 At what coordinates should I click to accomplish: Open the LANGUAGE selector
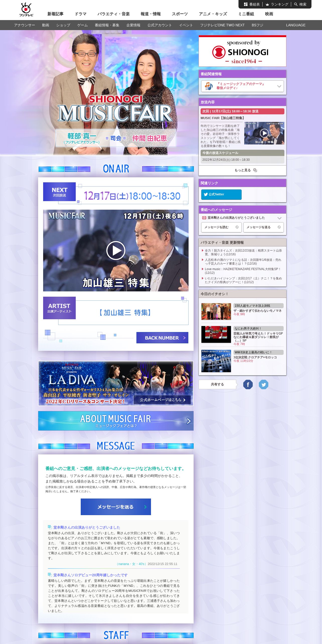pyautogui.click(x=296, y=25)
